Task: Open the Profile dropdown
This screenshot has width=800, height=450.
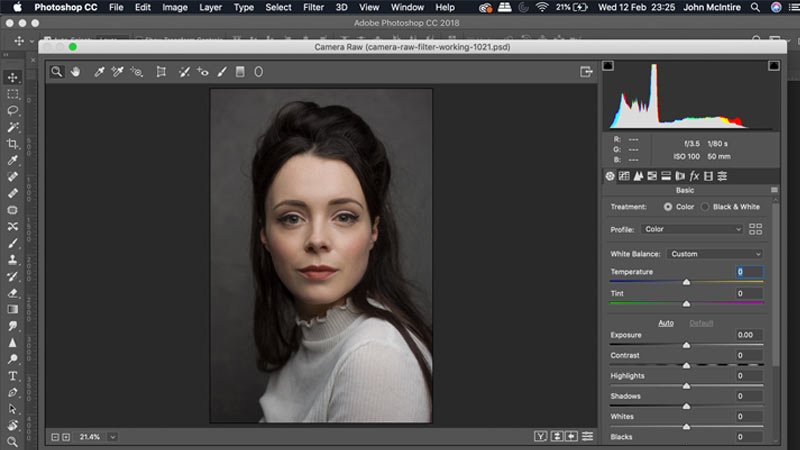Action: pyautogui.click(x=691, y=229)
